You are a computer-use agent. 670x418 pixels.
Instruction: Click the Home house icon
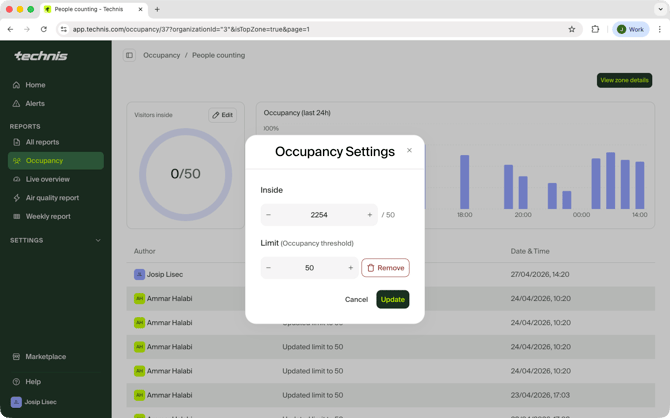16,85
